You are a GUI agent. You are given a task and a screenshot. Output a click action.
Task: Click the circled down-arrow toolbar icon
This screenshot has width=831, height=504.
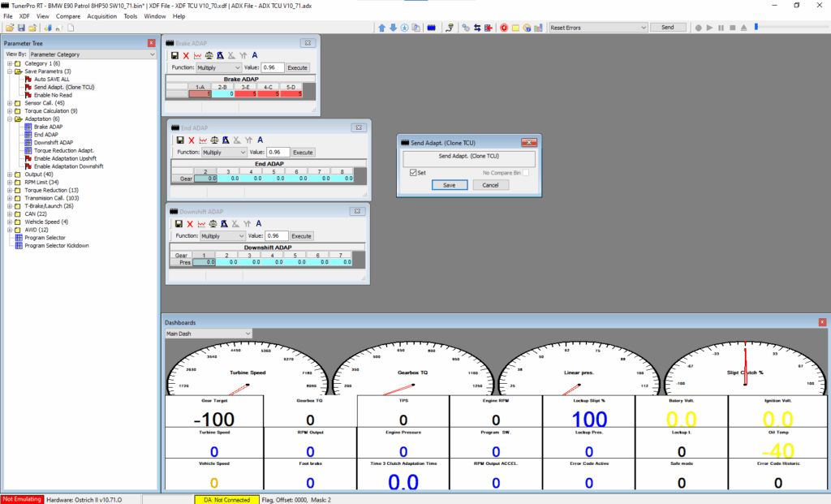pyautogui.click(x=404, y=28)
